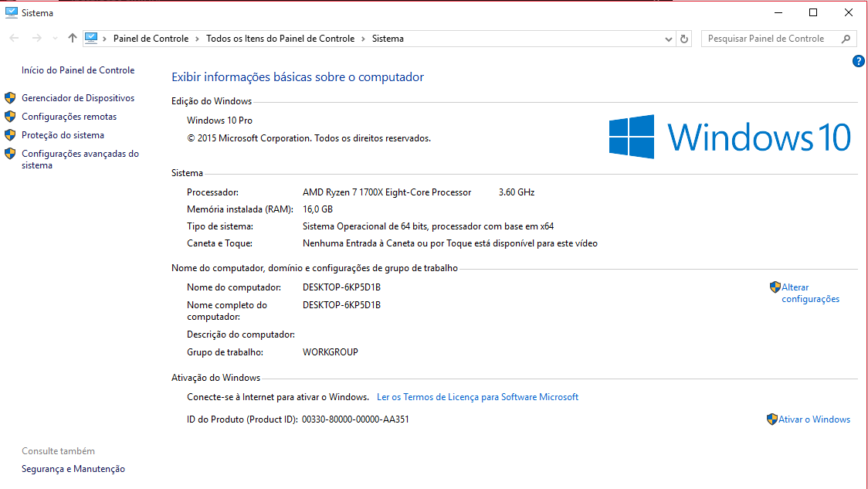Image resolution: width=868 pixels, height=489 pixels.
Task: Open help via blue question mark
Action: pos(858,62)
